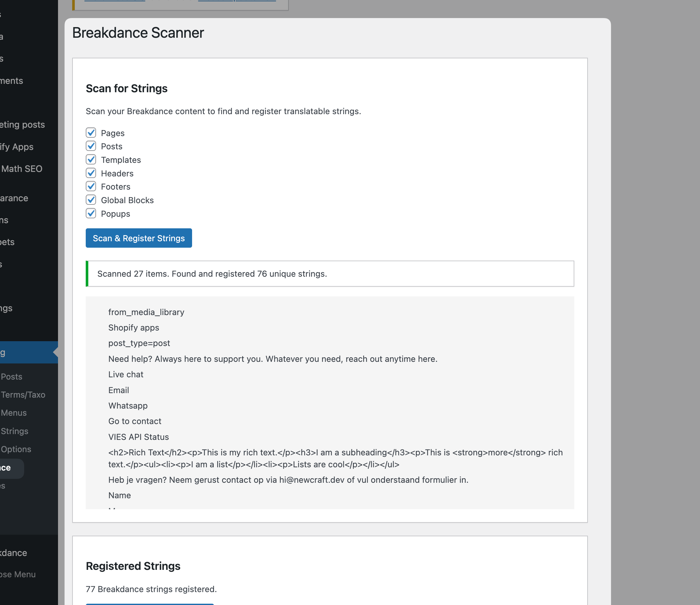Screen dimensions: 700x605
Task: Open the Breakdance menu near sidebar bottom
Action: pos(14,553)
